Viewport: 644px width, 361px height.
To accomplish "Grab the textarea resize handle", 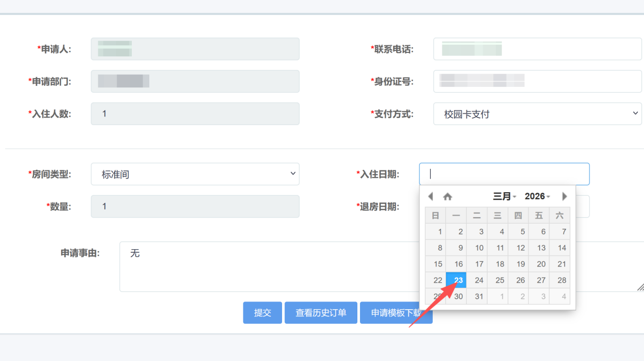I will coord(640,287).
